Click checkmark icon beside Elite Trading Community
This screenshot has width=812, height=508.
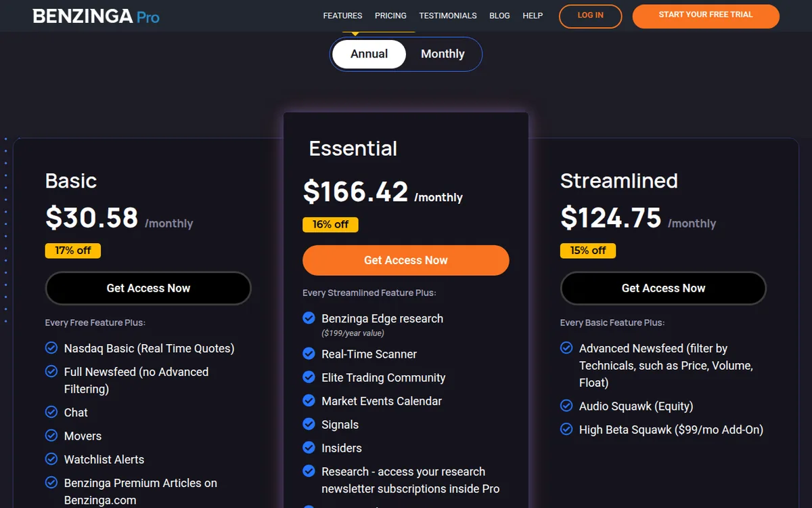[x=309, y=377]
